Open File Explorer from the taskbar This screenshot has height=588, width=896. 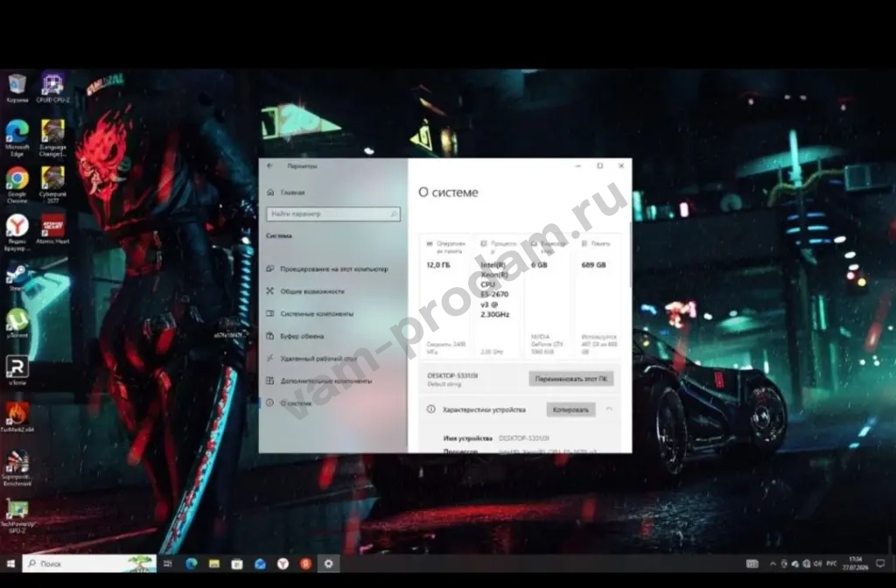(214, 564)
